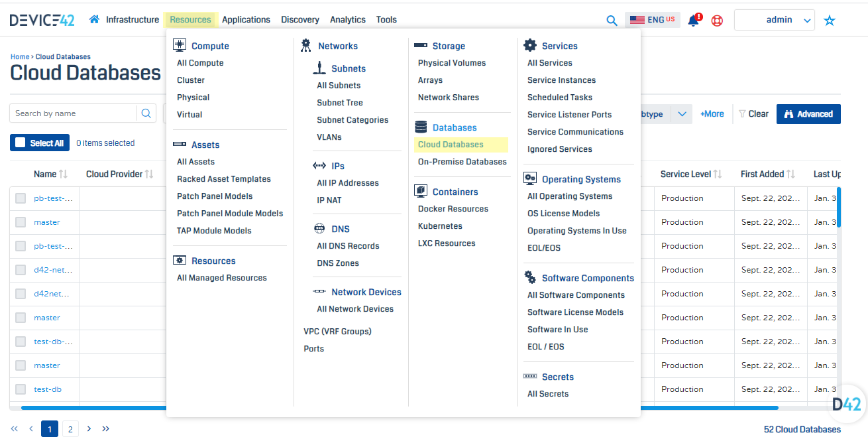Open the notifications bell
Image resolution: width=868 pixels, height=443 pixels.
click(694, 20)
